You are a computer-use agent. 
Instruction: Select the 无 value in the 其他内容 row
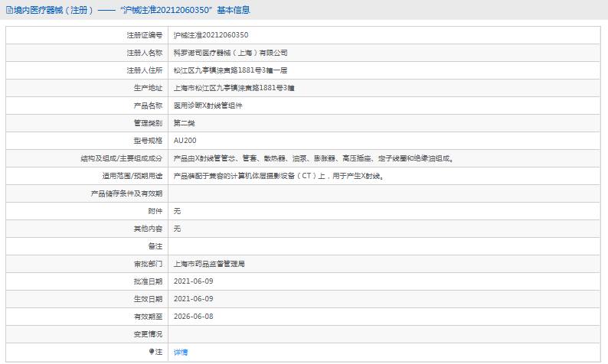click(177, 229)
